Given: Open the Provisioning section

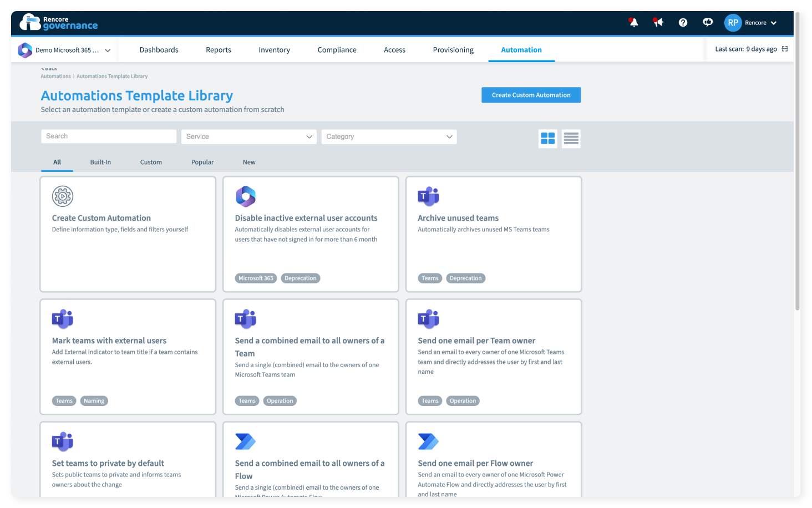Looking at the screenshot, I should [453, 50].
